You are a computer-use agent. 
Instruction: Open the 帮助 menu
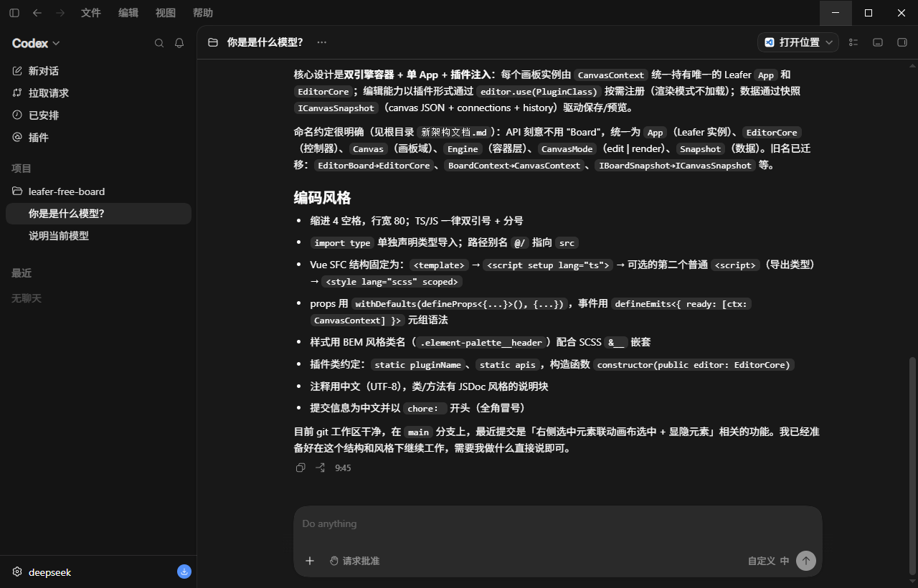pos(203,13)
